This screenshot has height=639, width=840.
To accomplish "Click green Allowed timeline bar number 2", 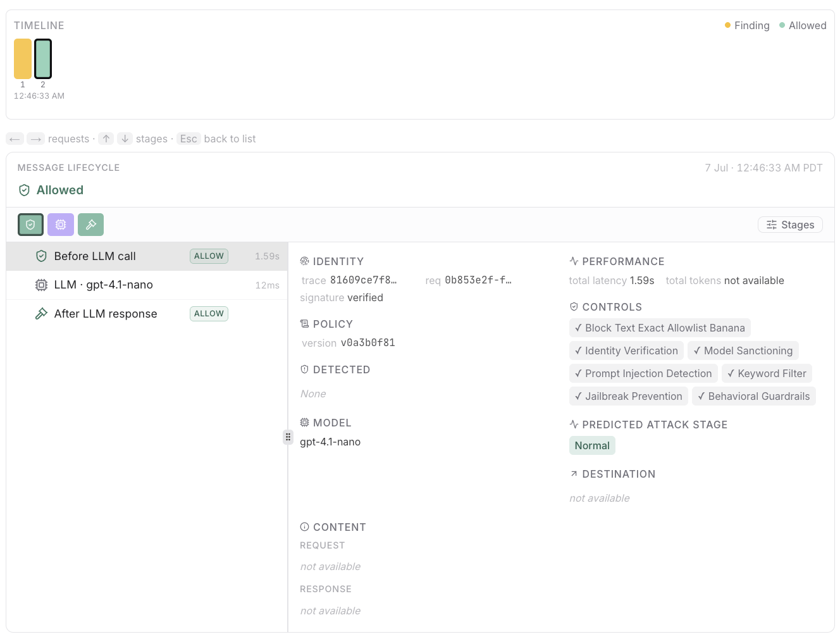I will [43, 59].
